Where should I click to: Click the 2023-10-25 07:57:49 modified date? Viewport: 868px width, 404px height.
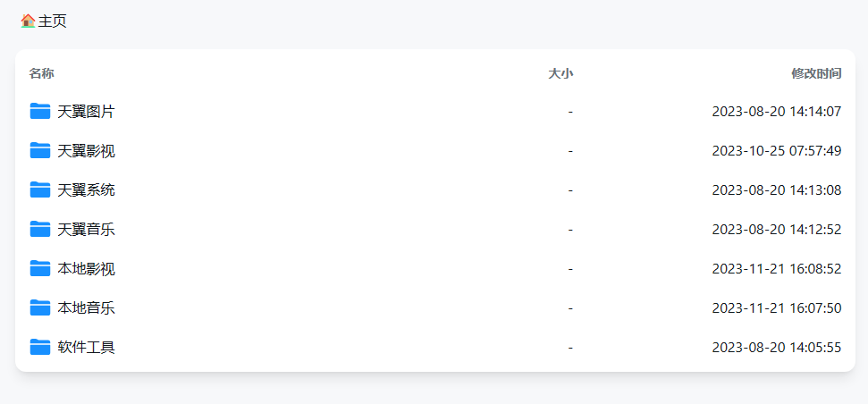click(776, 151)
